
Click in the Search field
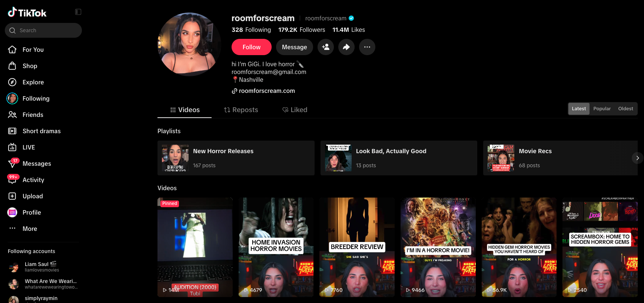[43, 30]
